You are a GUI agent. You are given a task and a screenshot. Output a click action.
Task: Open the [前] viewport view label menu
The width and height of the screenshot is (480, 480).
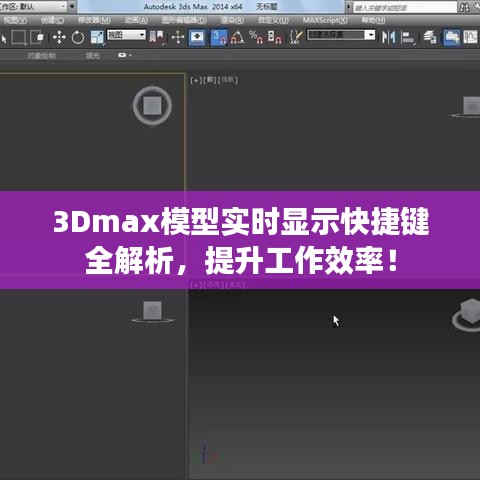tap(209, 80)
